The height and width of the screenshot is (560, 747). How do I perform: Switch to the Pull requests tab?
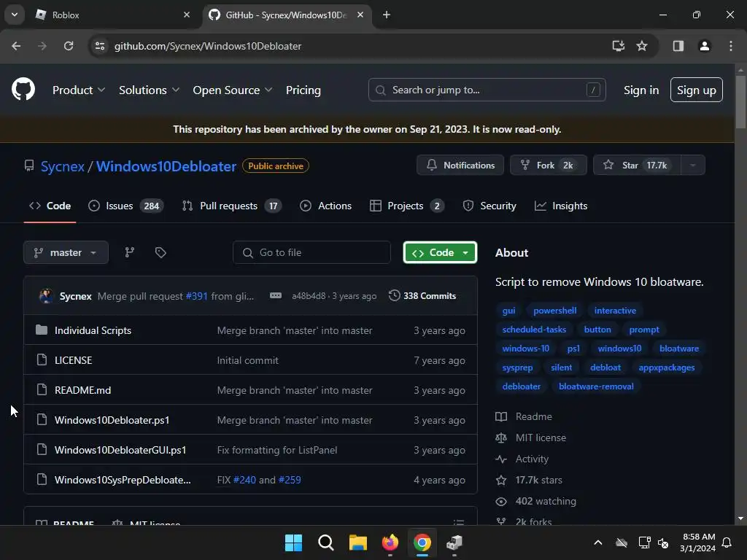point(231,206)
